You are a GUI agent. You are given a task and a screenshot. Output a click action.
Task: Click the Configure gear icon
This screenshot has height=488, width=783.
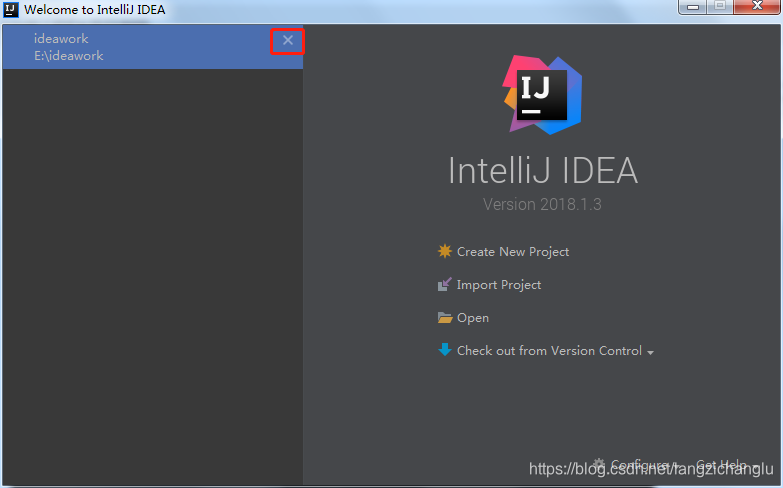click(599, 464)
